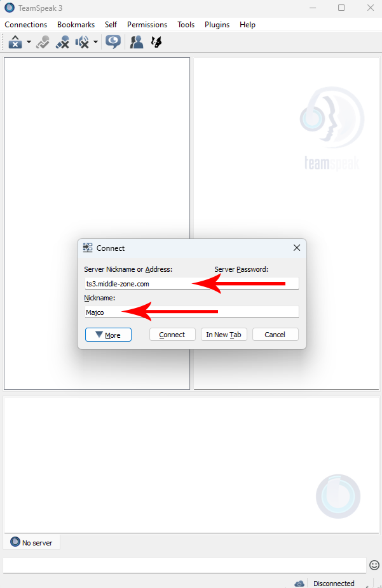Open the Bookmarks menu
Image resolution: width=382 pixels, height=588 pixels.
[76, 25]
